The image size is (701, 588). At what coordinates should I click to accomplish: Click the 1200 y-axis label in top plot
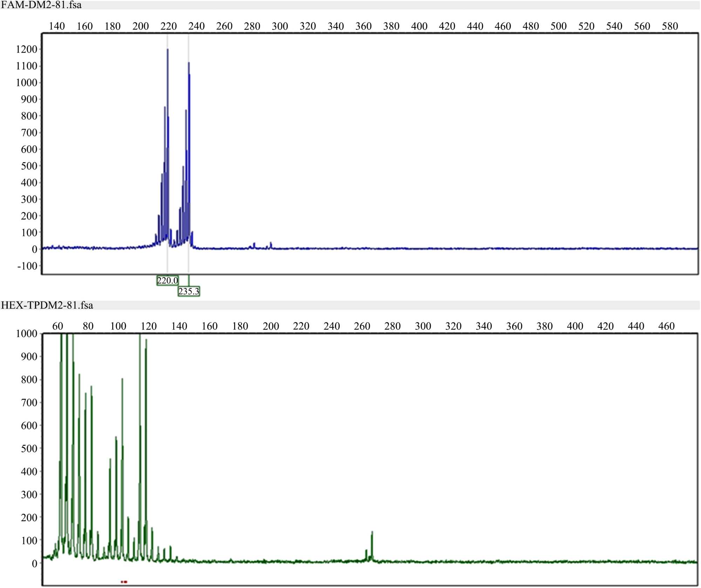click(27, 49)
